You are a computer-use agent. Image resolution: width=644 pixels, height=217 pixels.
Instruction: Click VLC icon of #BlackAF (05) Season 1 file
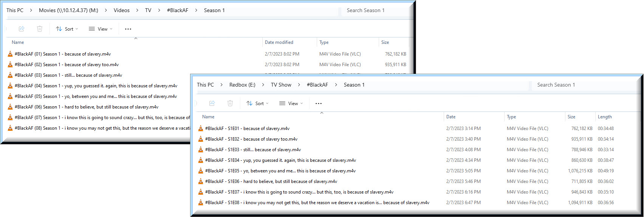point(10,96)
